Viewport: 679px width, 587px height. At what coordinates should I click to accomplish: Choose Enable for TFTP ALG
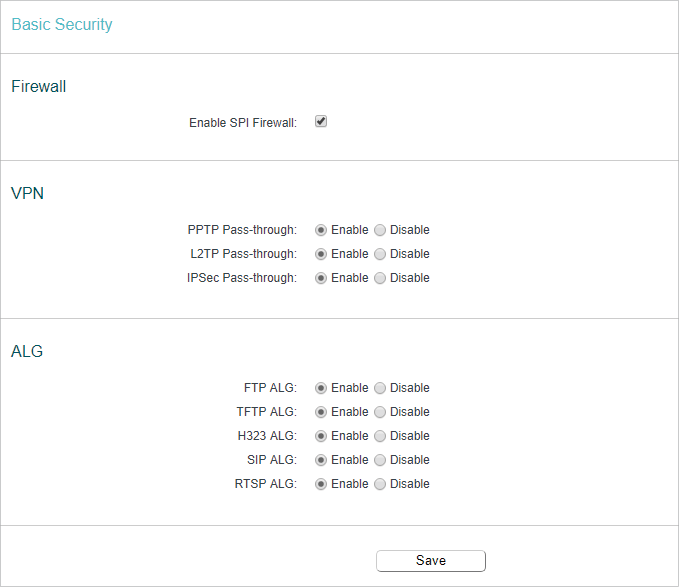pyautogui.click(x=321, y=412)
